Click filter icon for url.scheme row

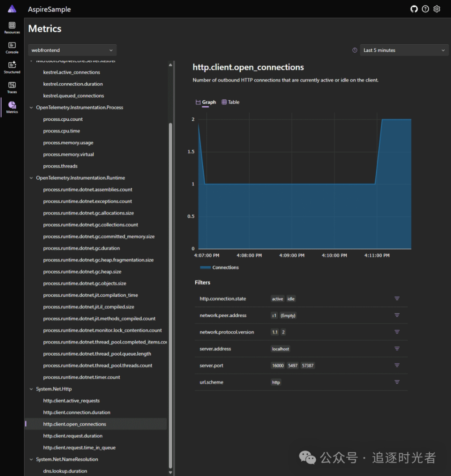tap(397, 382)
